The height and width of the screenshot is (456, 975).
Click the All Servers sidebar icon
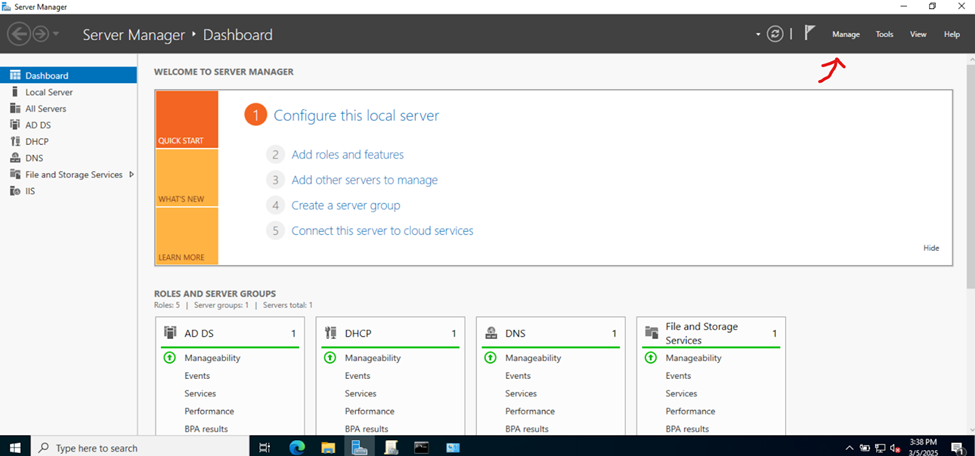(x=16, y=108)
